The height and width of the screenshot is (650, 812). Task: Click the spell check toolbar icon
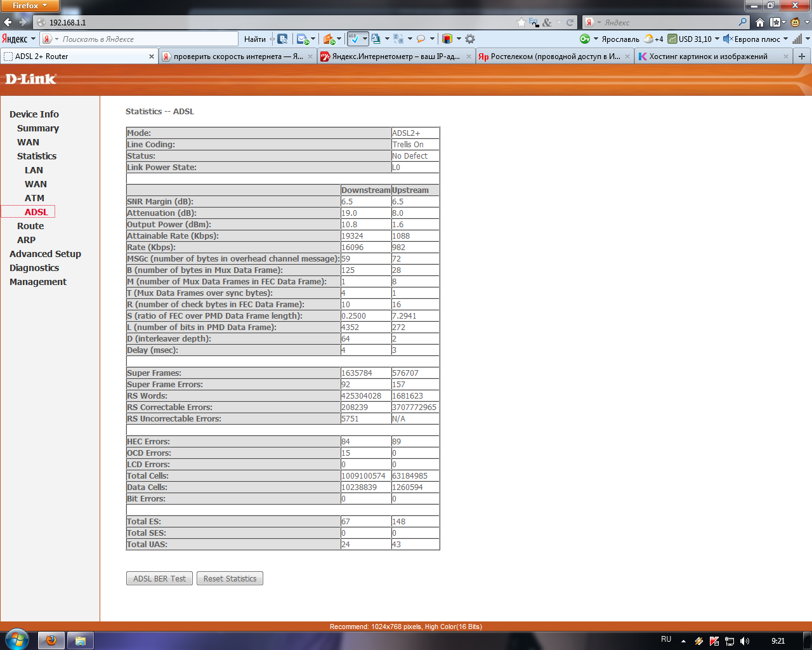coord(354,39)
